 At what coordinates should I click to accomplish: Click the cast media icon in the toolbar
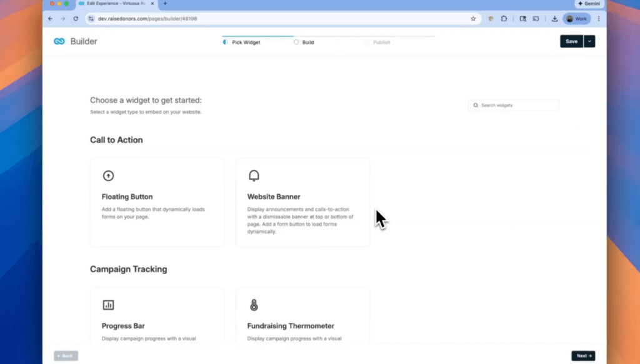pos(536,19)
